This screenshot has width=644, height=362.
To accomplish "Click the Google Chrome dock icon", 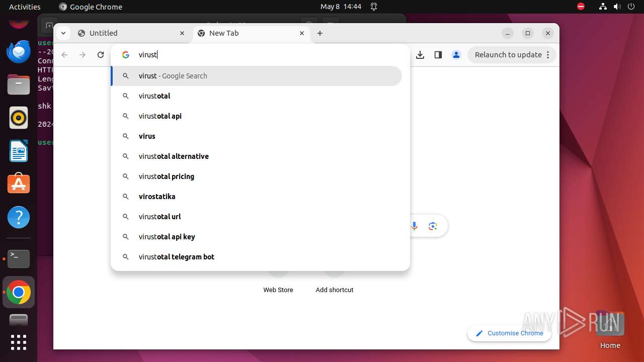I will click(19, 292).
